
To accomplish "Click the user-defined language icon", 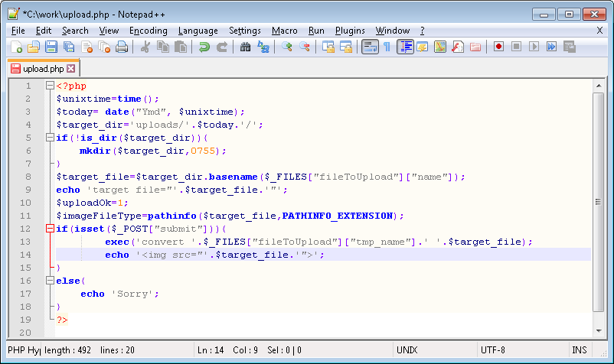I will (x=423, y=47).
